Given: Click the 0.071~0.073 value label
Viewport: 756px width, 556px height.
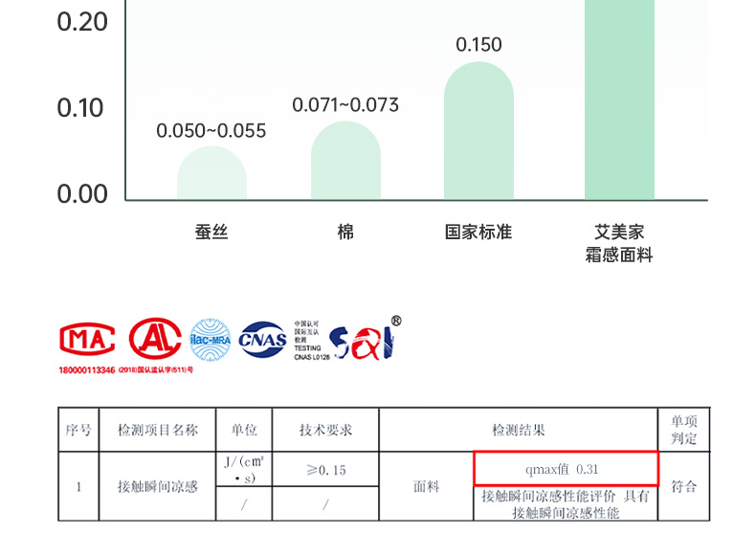Looking at the screenshot, I should pos(345,104).
